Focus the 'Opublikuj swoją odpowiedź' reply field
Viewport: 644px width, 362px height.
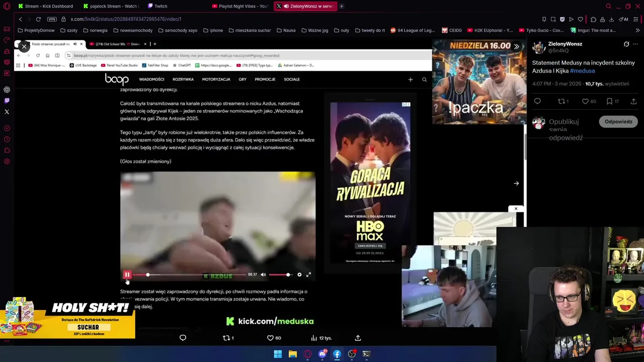click(566, 130)
